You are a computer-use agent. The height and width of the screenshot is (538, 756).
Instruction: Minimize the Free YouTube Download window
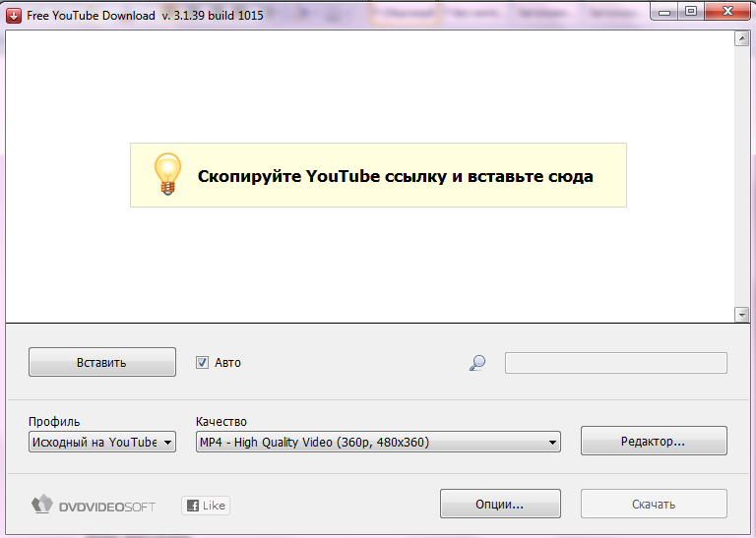(x=664, y=12)
